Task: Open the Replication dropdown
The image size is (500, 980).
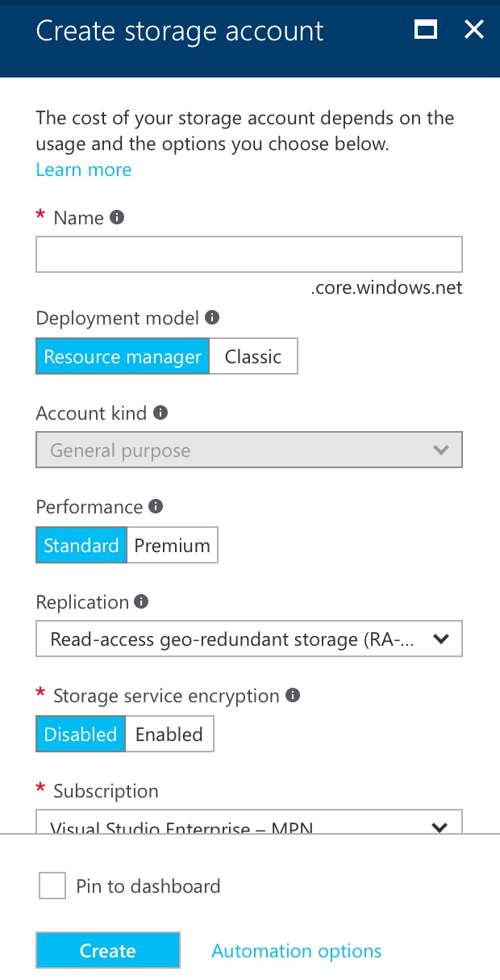Action: (249, 639)
